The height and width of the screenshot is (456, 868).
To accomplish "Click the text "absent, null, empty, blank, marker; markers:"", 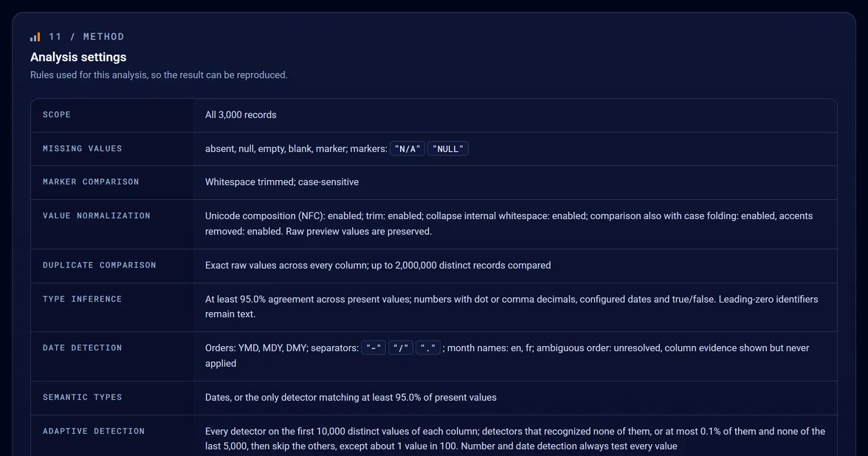I will (x=296, y=149).
